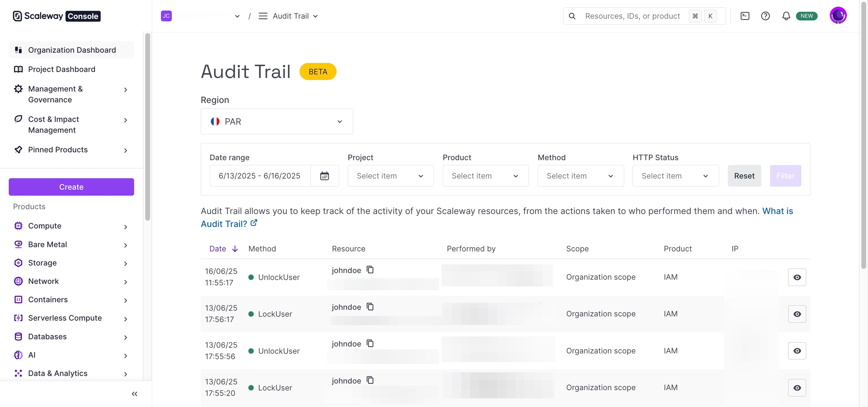This screenshot has height=407, width=868.
Task: Click the NEW badge
Action: coord(806,16)
